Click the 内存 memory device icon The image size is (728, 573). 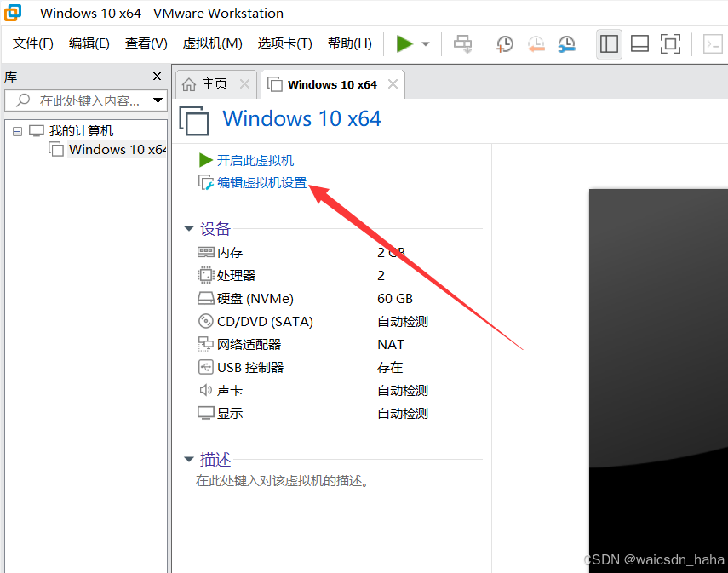pos(206,252)
